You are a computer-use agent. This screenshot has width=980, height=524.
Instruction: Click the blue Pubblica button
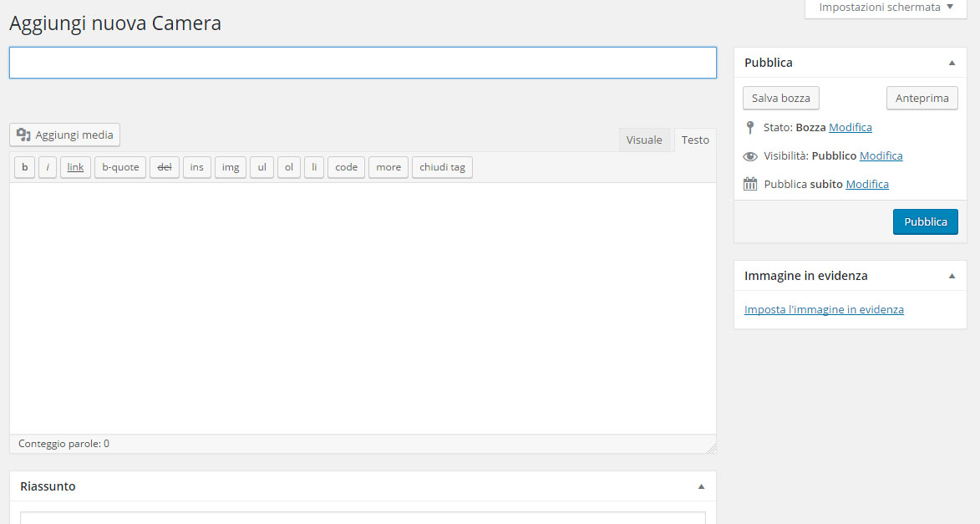click(x=925, y=221)
